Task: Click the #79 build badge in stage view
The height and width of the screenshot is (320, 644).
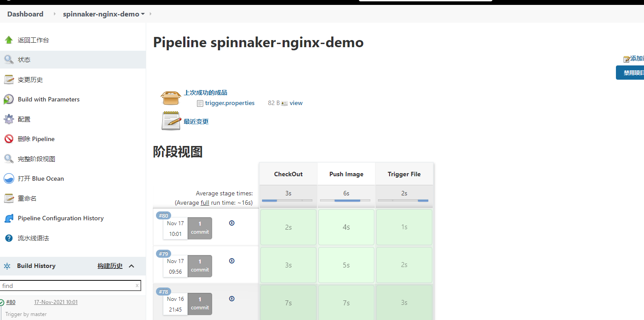Action: (164, 254)
